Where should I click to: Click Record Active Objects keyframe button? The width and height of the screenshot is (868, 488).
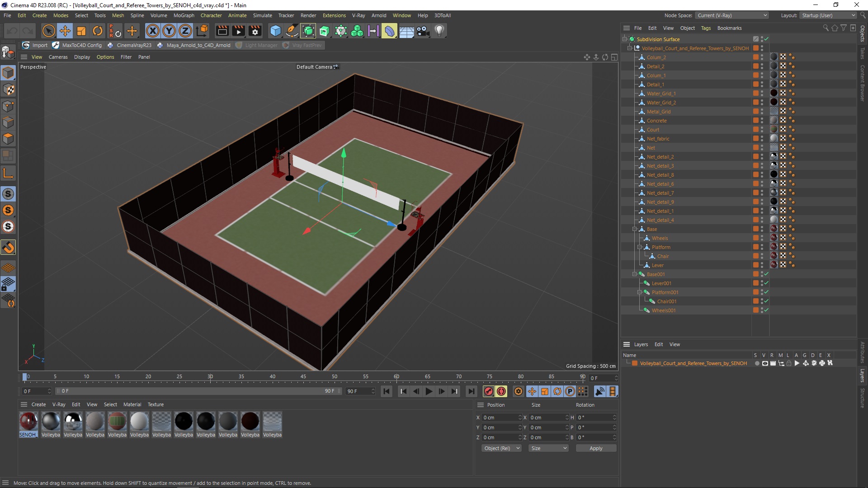[x=488, y=391]
